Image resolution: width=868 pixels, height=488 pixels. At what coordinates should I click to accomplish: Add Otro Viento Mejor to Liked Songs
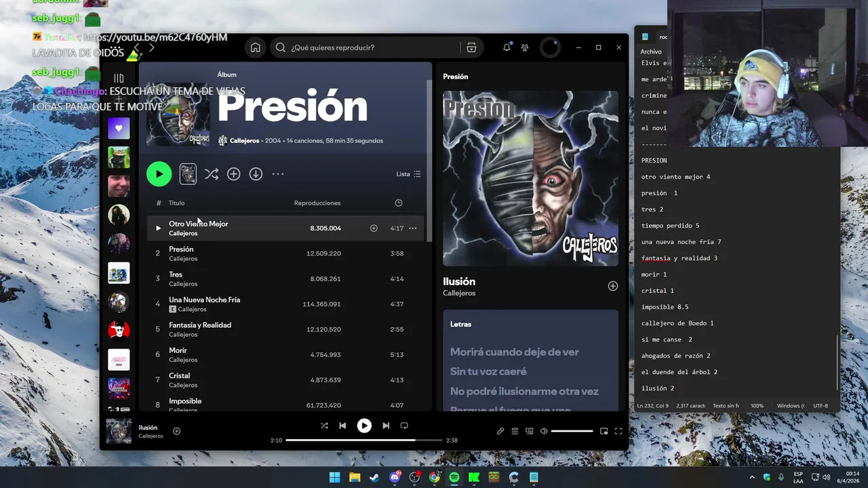coord(374,228)
